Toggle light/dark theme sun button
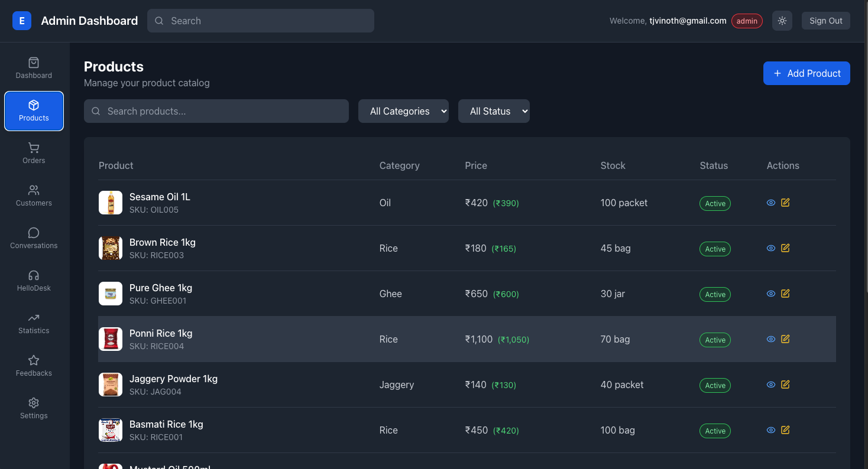Screen dimensions: 868x469 782,21
